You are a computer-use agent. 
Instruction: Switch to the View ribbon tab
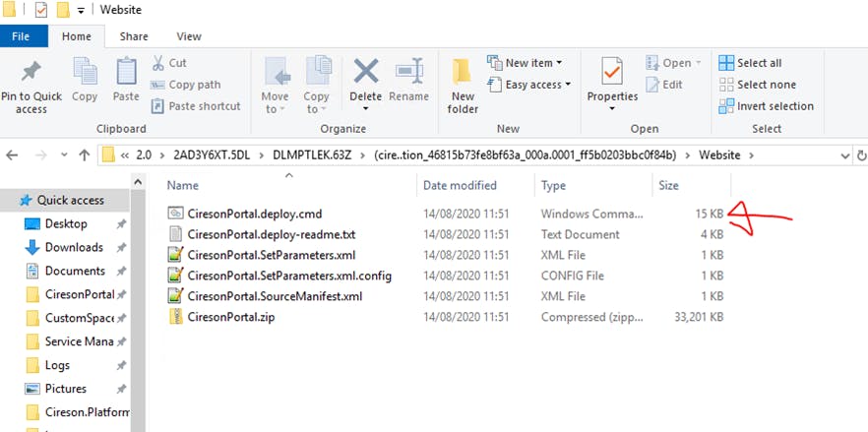[189, 36]
